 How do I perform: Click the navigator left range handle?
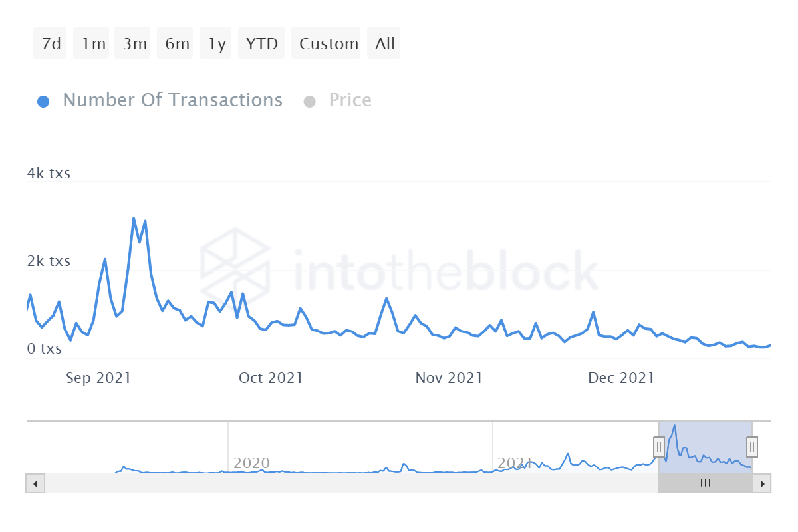point(659,446)
